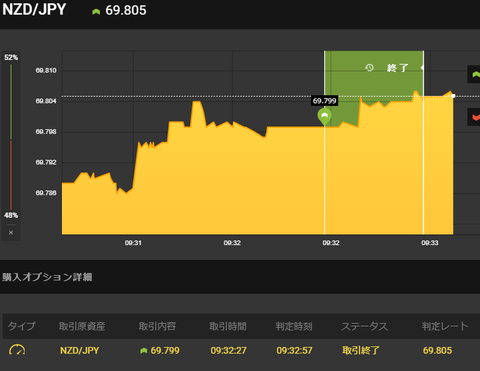480x371 pixels.
Task: Click the red LOW arrow button at right
Action: (474, 117)
